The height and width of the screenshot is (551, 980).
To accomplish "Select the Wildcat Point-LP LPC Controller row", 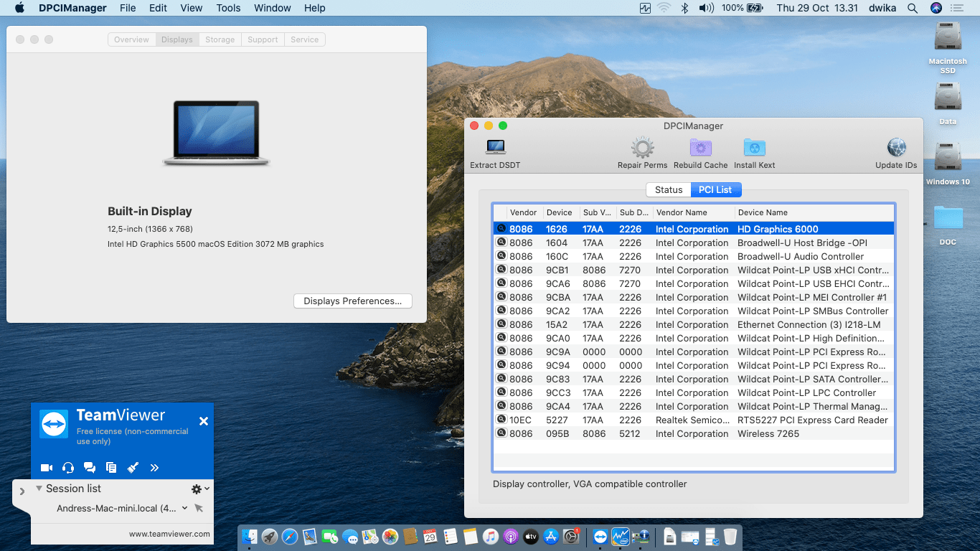I will coord(694,392).
